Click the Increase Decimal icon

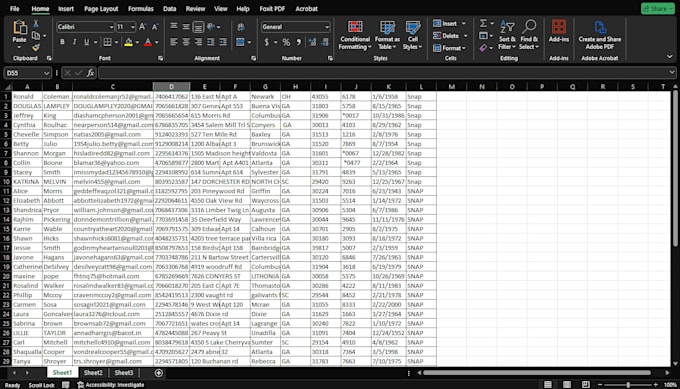312,42
